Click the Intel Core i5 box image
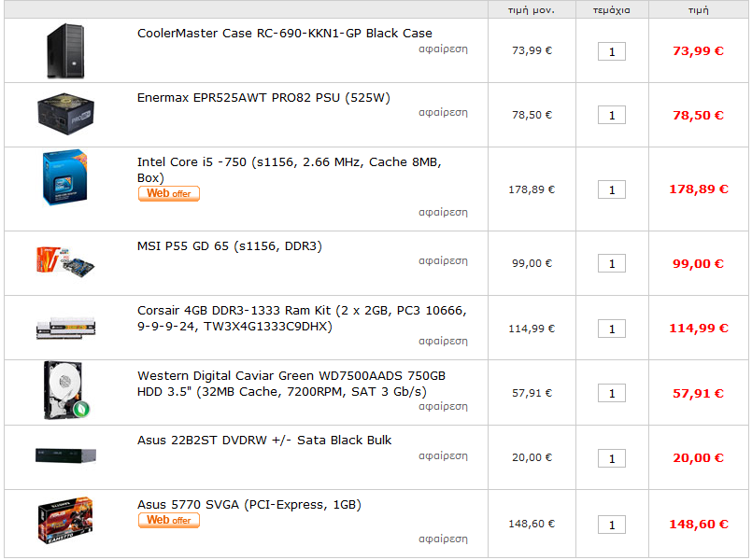Viewport: 752px width, 560px height. coord(65,177)
